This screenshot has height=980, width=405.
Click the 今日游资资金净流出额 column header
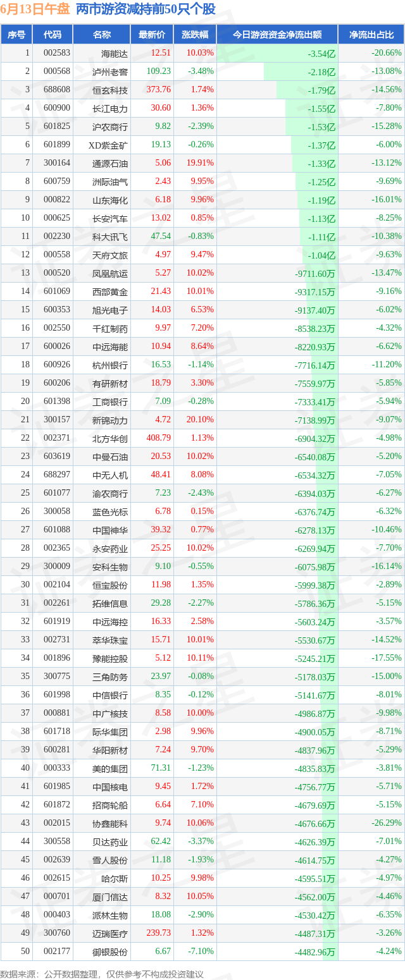pos(277,35)
